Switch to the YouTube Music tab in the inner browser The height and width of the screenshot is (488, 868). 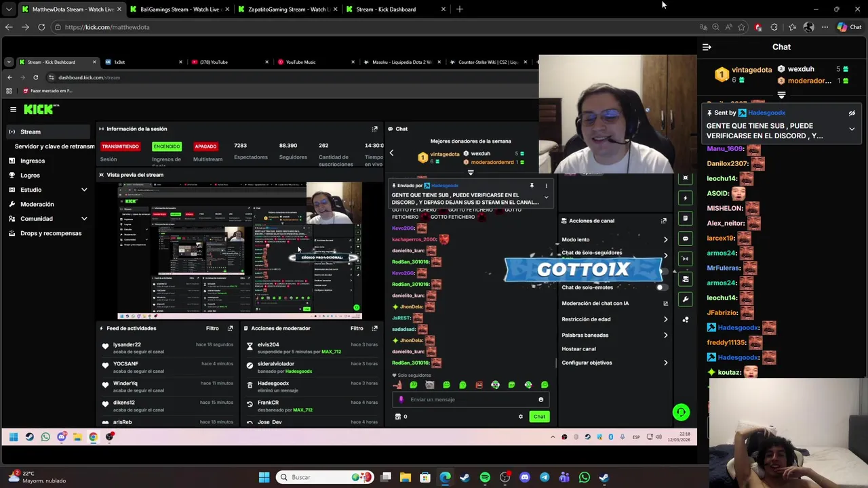point(315,62)
